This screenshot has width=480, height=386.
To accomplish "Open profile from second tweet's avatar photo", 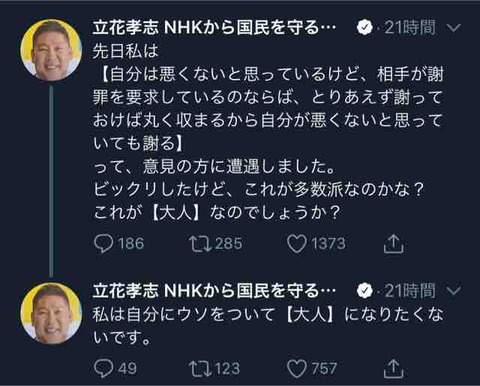I will (x=51, y=313).
